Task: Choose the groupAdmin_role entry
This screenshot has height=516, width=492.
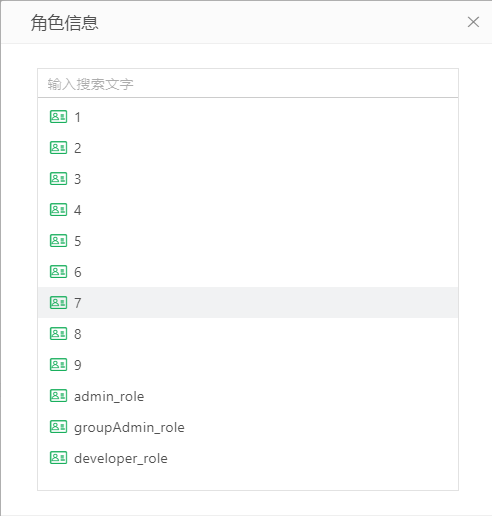Action: pos(248,427)
